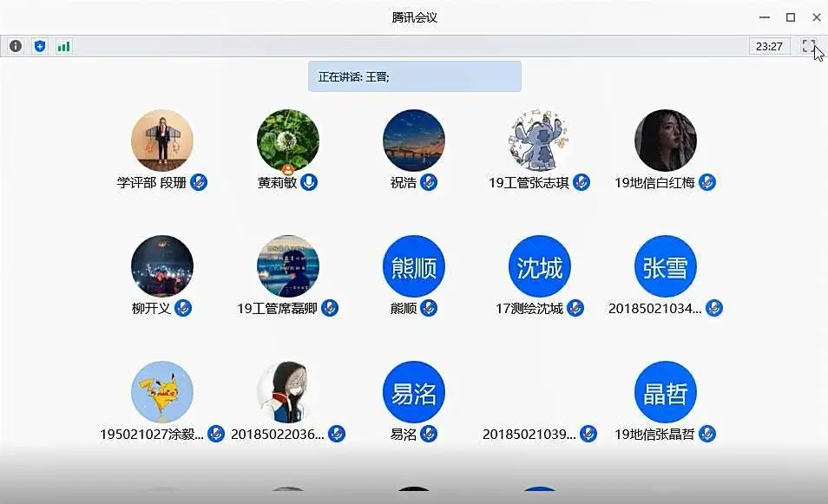This screenshot has height=504, width=828.
Task: Select 黄莉敏 clover flower avatar
Action: click(x=288, y=141)
